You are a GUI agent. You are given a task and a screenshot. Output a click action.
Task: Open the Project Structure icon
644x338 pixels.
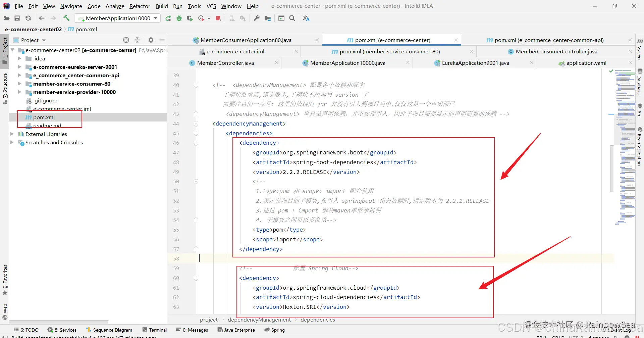pyautogui.click(x=268, y=18)
